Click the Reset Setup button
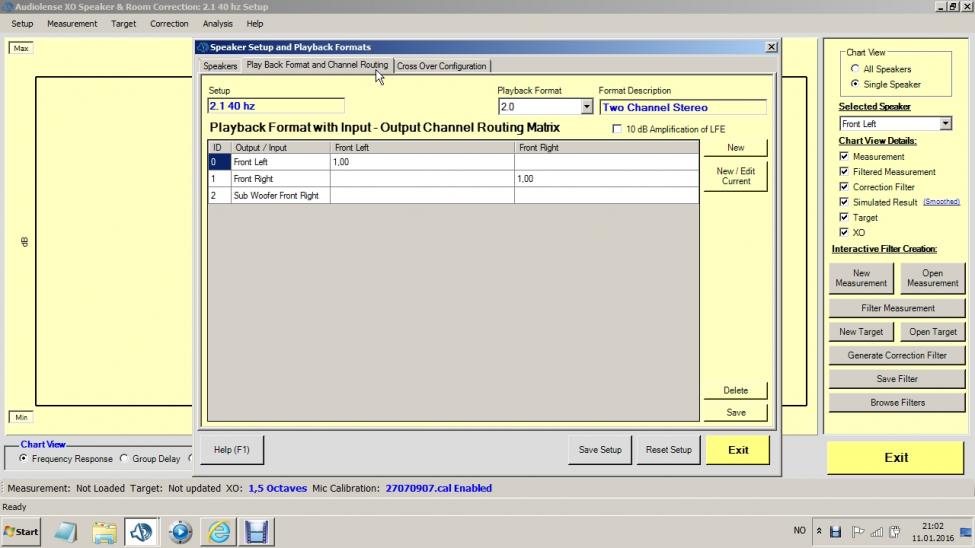This screenshot has width=975, height=548. [x=668, y=449]
